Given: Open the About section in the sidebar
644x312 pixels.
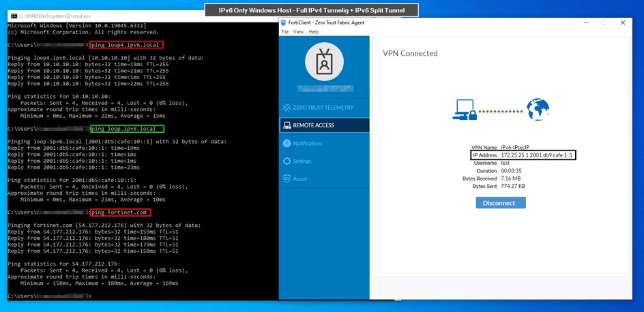Looking at the screenshot, I should 325,178.
